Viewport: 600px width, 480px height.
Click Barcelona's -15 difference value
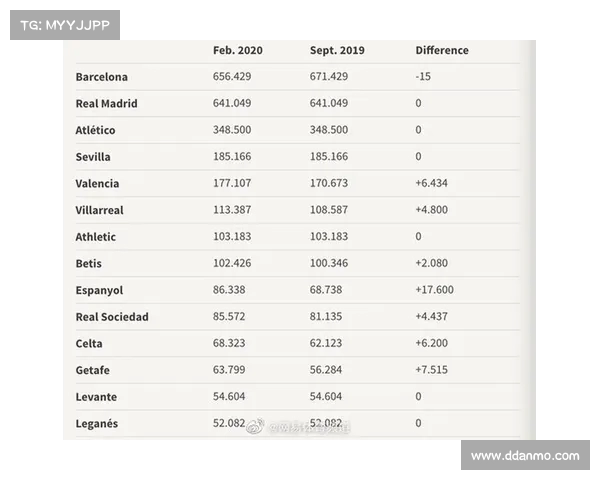(423, 77)
